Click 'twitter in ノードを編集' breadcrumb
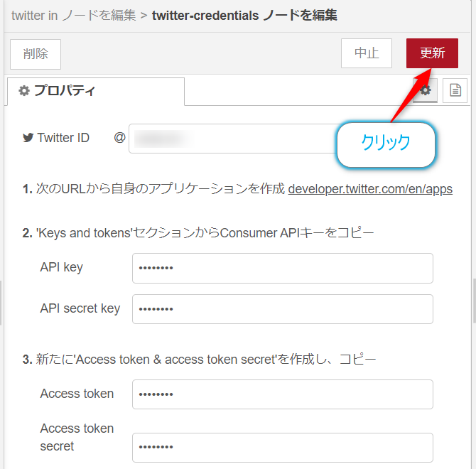 click(x=73, y=15)
